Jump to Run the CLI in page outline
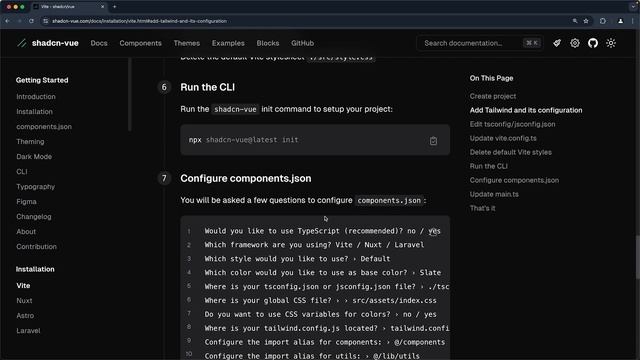The height and width of the screenshot is (360, 640). pos(489,166)
